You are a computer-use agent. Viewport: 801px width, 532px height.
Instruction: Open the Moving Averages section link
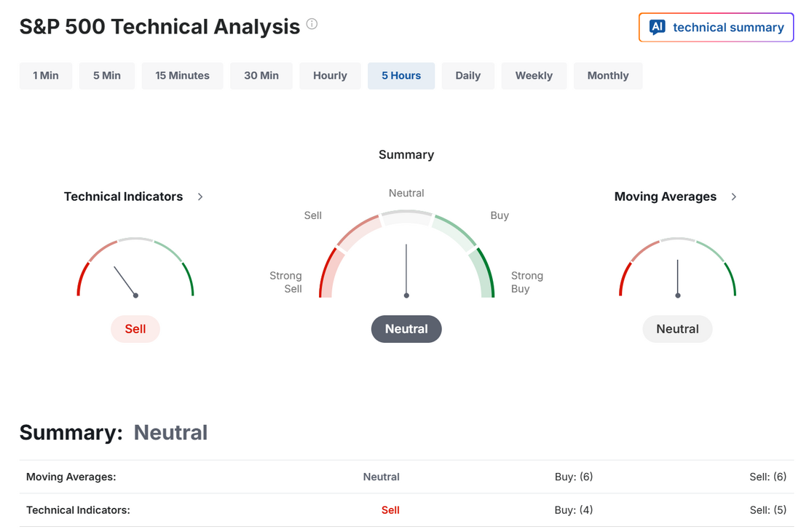click(665, 196)
